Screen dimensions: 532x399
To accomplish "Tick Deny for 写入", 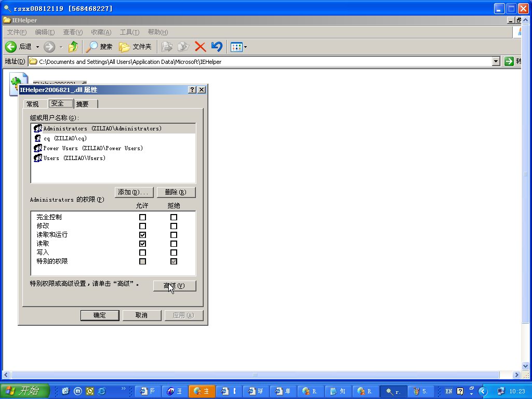I will coord(174,252).
